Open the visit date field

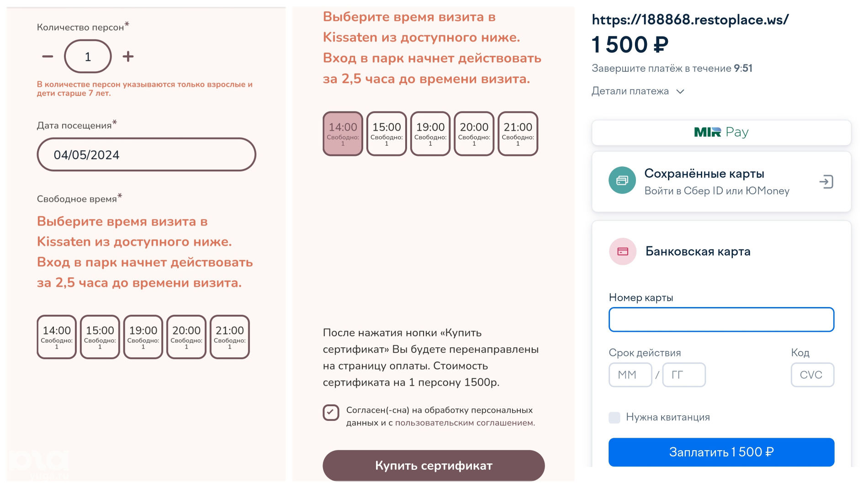click(x=146, y=155)
